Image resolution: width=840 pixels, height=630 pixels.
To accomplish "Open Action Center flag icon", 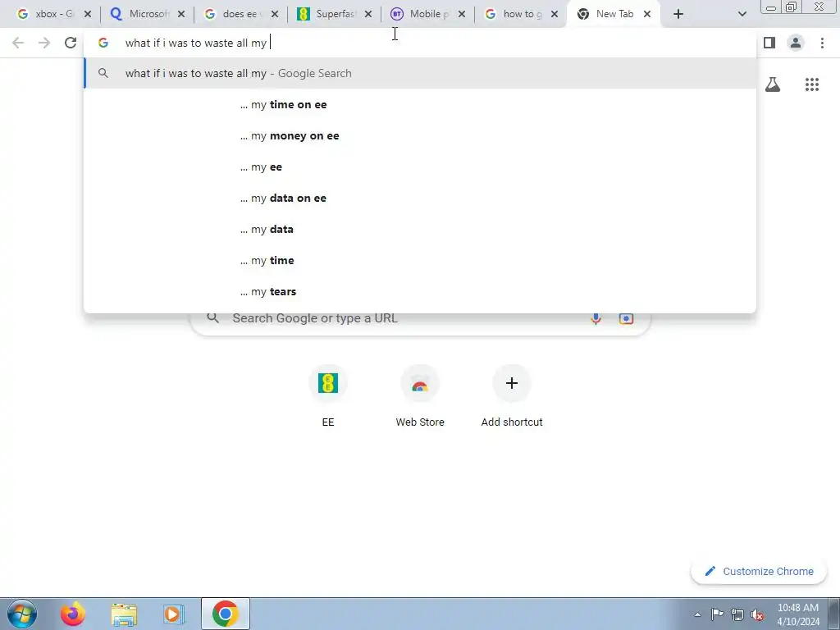I will point(717,614).
